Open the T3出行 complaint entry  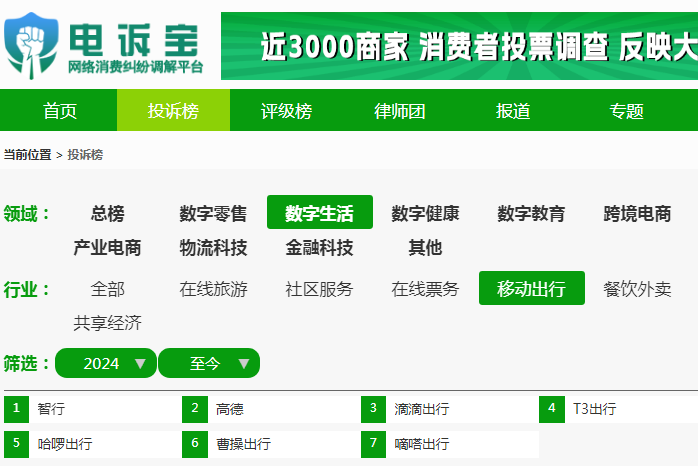tap(594, 409)
